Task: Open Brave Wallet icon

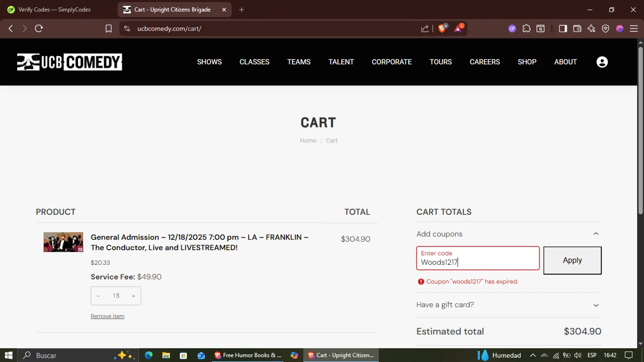Action: 577,28
